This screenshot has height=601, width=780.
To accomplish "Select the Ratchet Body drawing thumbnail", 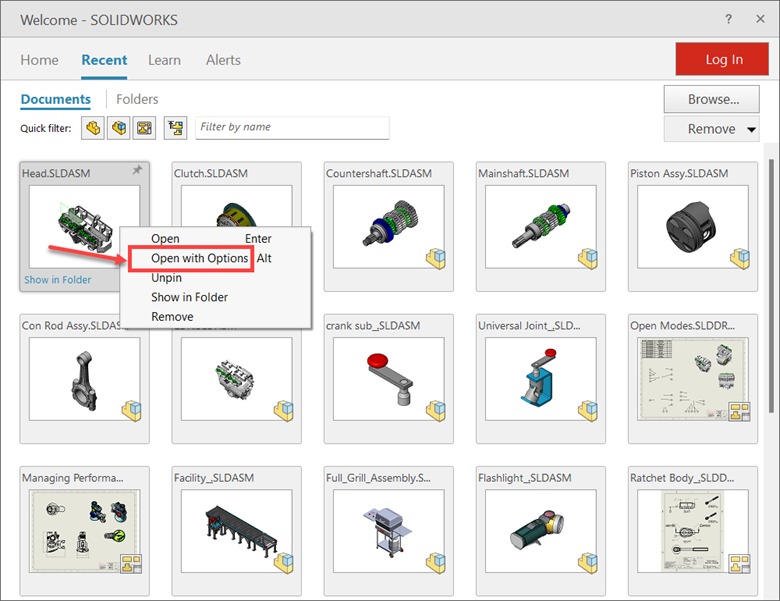I will point(693,531).
